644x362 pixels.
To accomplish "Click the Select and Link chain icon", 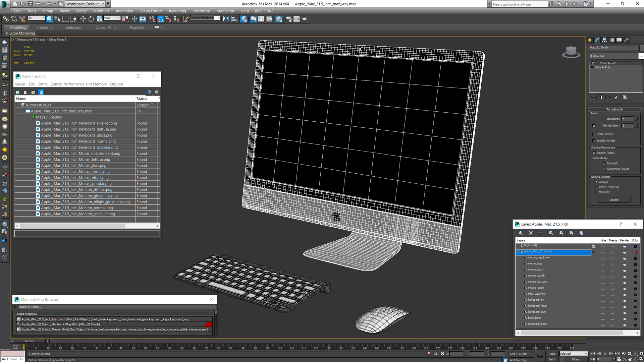I will coord(6,19).
